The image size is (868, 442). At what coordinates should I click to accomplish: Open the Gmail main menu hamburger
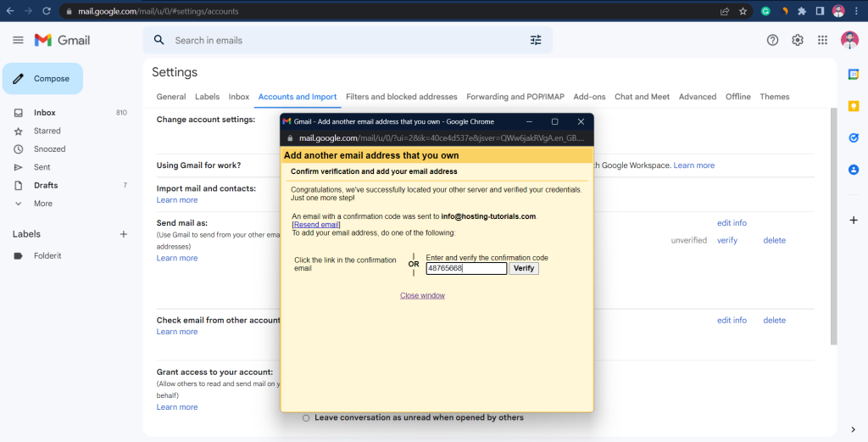pos(19,40)
